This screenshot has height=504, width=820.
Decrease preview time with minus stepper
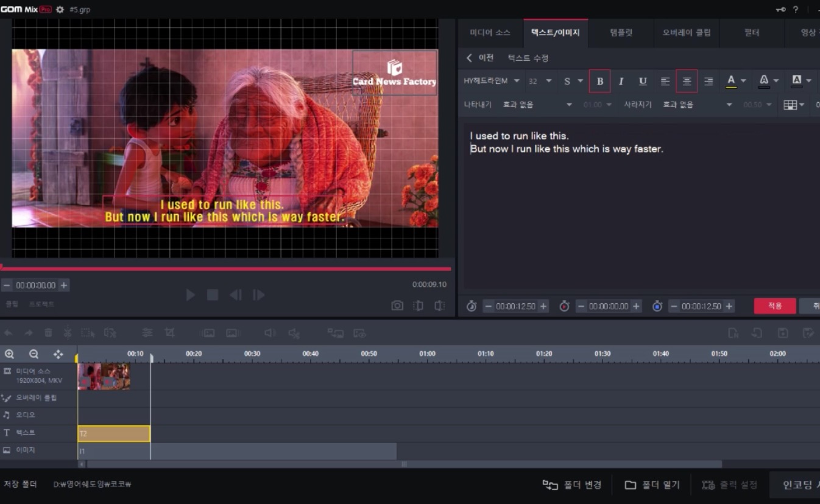pos(6,285)
